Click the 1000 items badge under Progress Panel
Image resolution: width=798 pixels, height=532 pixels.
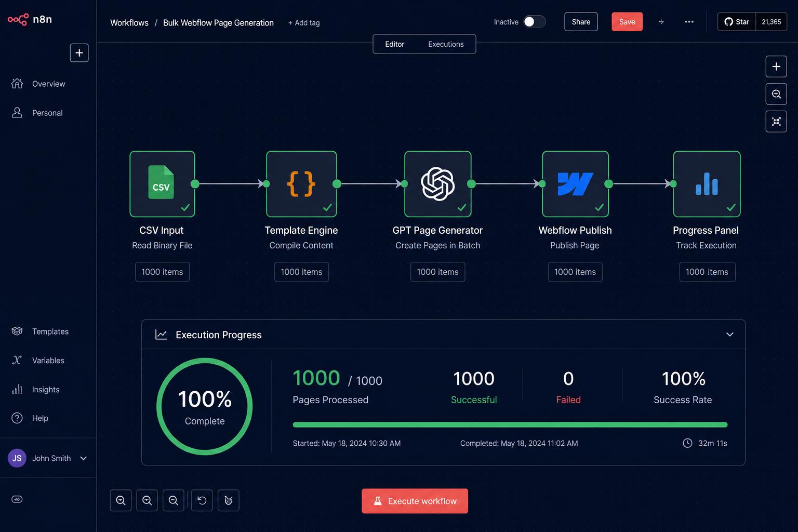(x=707, y=272)
